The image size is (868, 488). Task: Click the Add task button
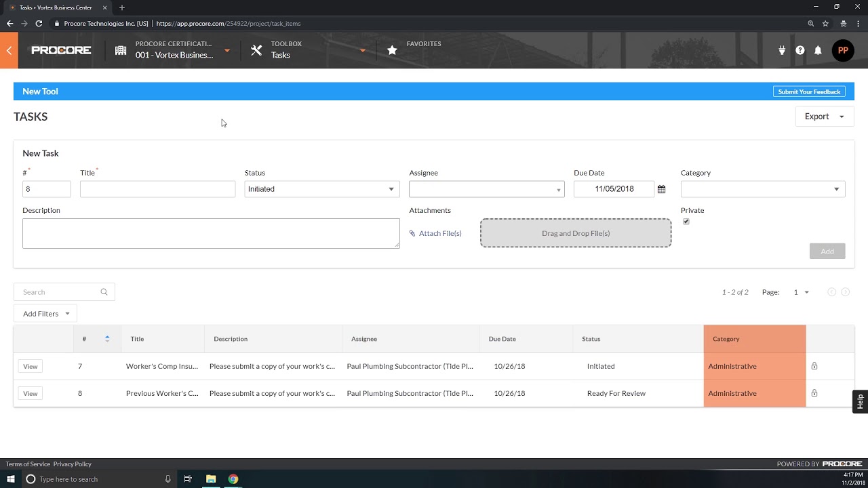[x=827, y=251]
